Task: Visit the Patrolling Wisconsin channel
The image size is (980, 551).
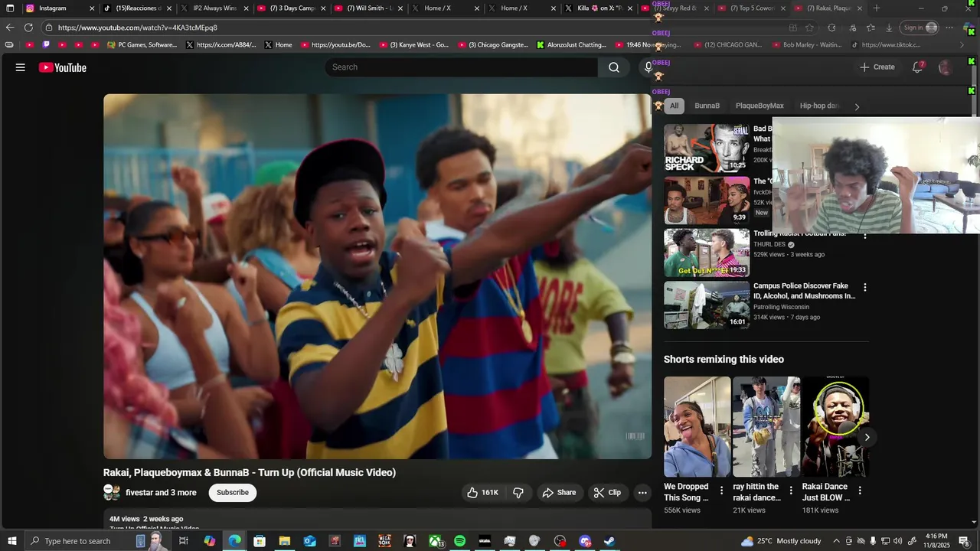Action: point(781,307)
